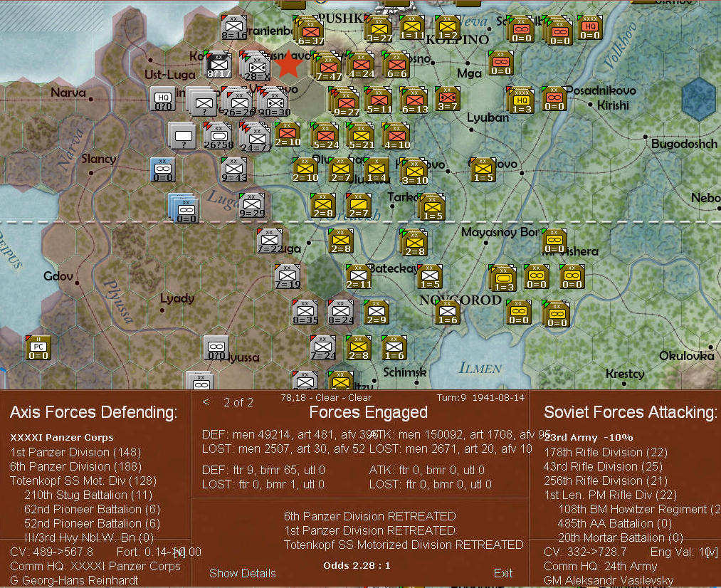Image resolution: width=721 pixels, height=588 pixels.
Task: Select the 62nd Pioneer Battalion (6) entry
Action: click(92, 509)
